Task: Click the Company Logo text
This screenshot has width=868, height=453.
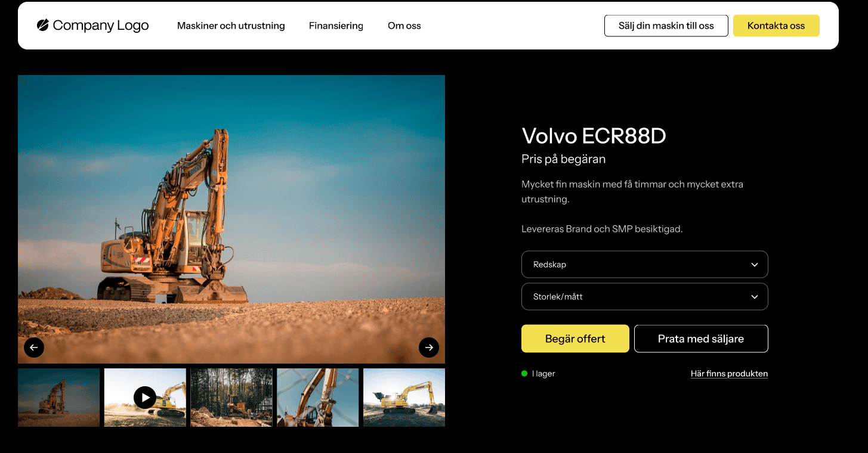Action: coord(101,25)
